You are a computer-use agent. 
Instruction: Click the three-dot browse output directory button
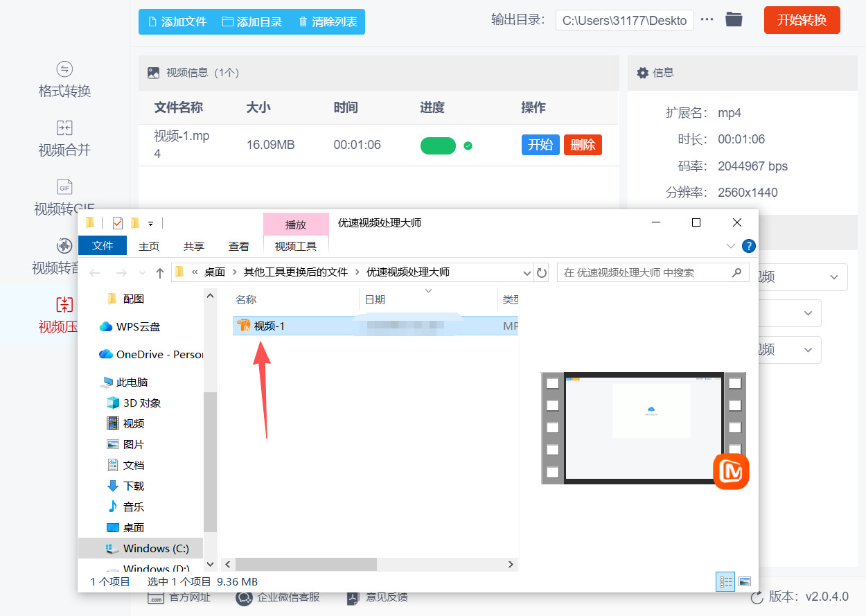pyautogui.click(x=707, y=19)
